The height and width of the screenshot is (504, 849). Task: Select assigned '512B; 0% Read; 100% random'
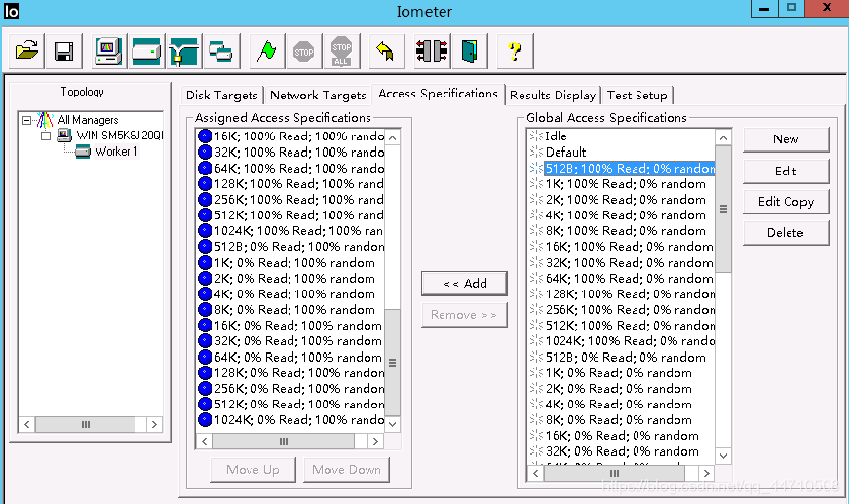tap(299, 247)
